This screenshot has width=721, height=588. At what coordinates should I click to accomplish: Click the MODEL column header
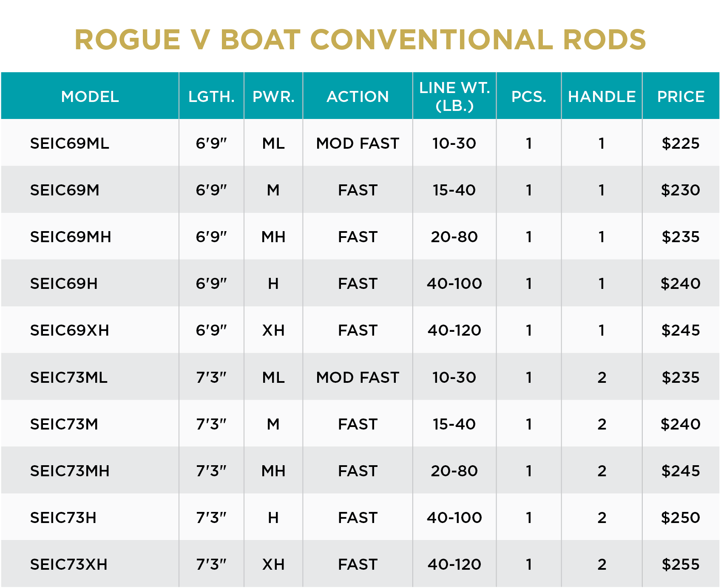[90, 96]
